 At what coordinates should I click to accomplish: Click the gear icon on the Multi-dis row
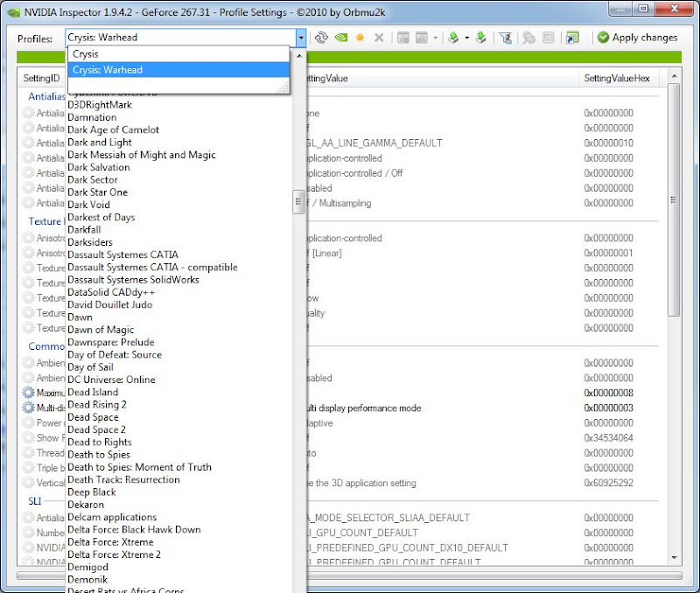28,408
